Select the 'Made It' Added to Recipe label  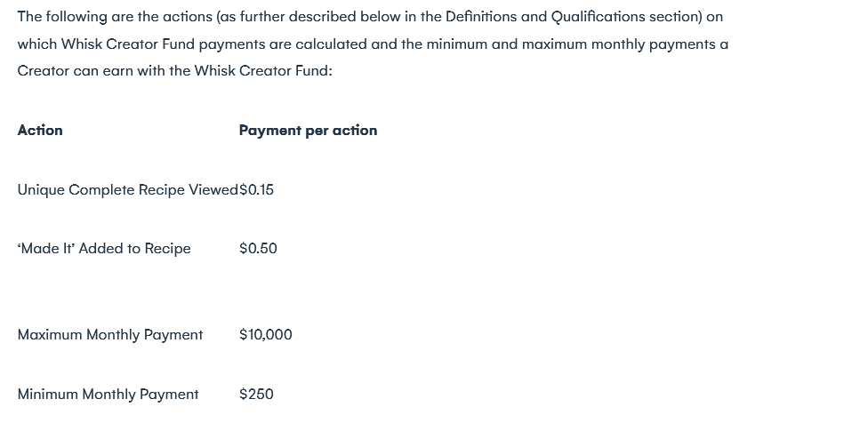tap(104, 249)
